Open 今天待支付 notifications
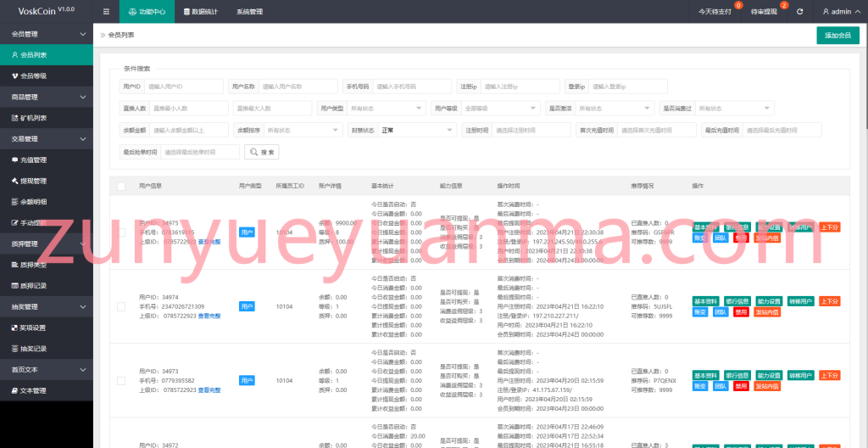The image size is (868, 448). point(715,11)
